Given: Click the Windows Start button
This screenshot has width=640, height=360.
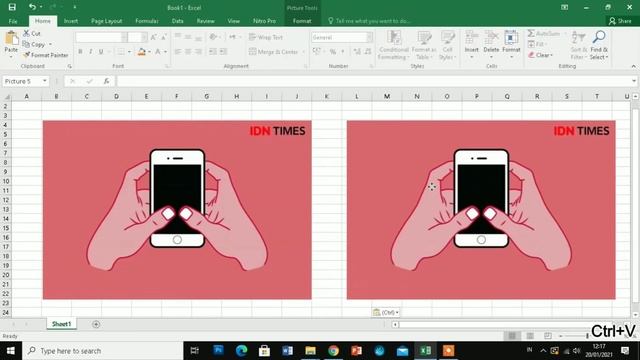Looking at the screenshot, I should (x=11, y=351).
